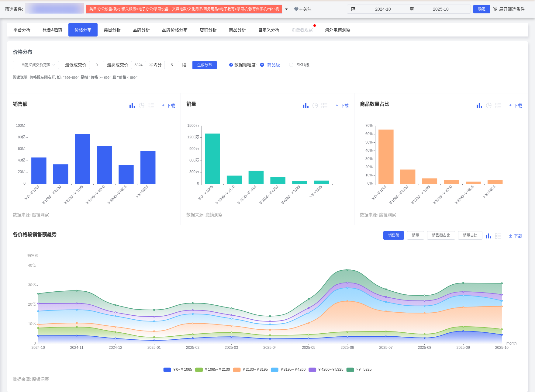Click the calendar icon in date range

pos(353,9)
